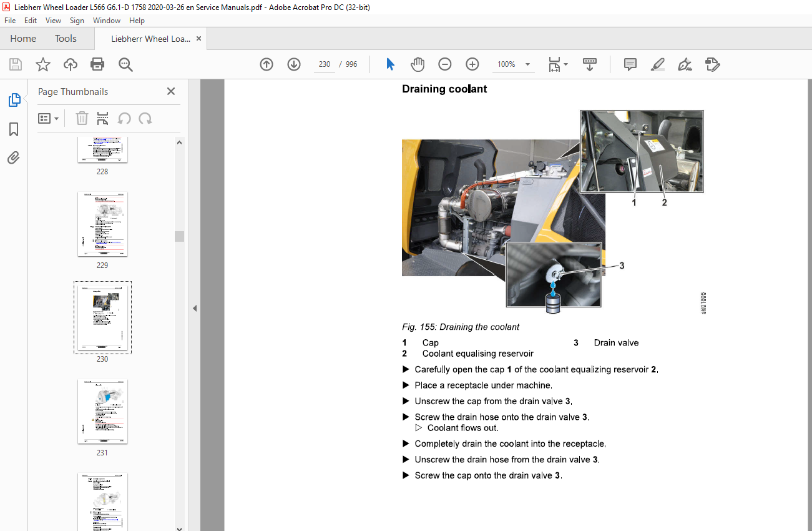Expand fit page options arrow
The height and width of the screenshot is (531, 812).
566,64
